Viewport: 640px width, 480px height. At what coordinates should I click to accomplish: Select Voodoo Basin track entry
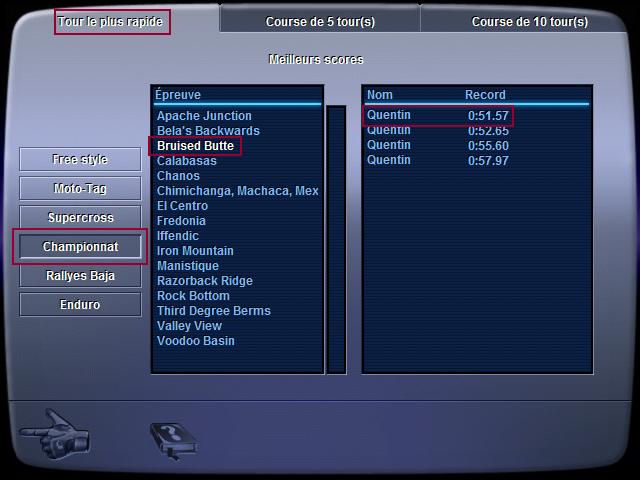[196, 341]
